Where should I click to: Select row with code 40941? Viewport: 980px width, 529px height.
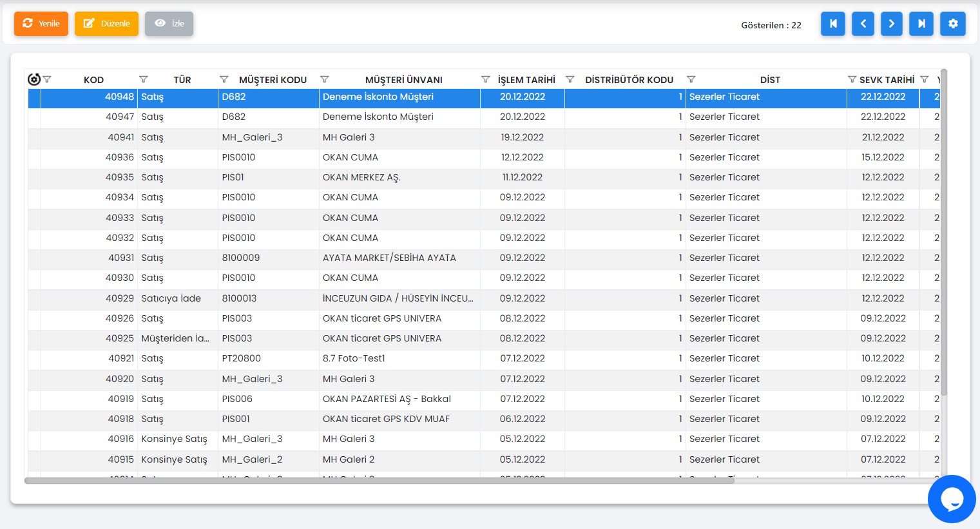[484, 137]
